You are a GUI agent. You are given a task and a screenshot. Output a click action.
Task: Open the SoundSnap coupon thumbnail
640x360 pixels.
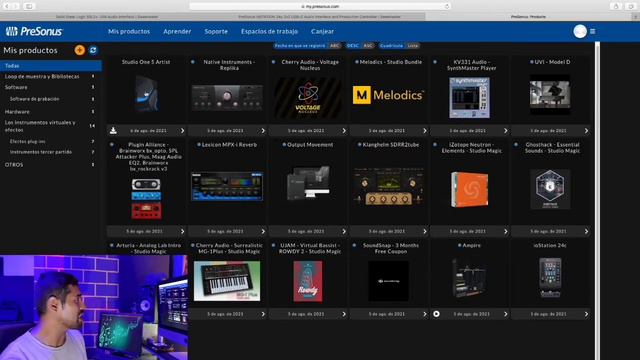(x=388, y=281)
